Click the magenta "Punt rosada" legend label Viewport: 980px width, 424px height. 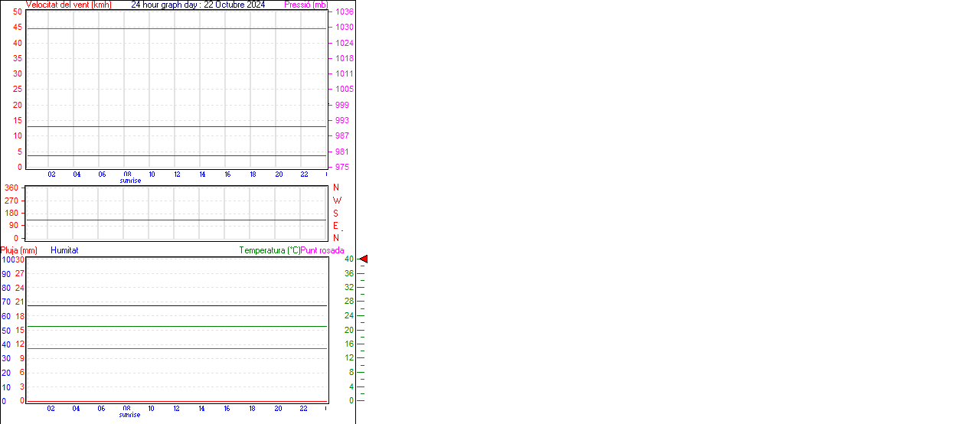(x=322, y=250)
